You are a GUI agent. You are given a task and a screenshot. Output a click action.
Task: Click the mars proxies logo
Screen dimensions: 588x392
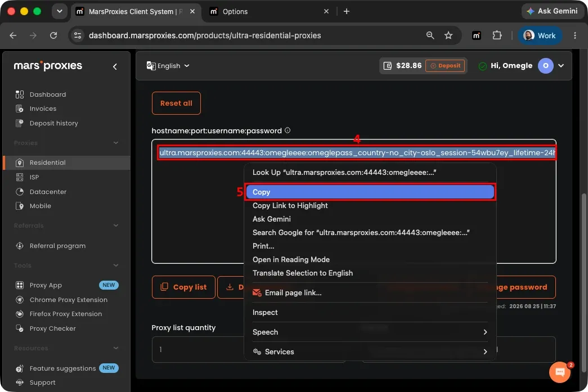click(48, 66)
